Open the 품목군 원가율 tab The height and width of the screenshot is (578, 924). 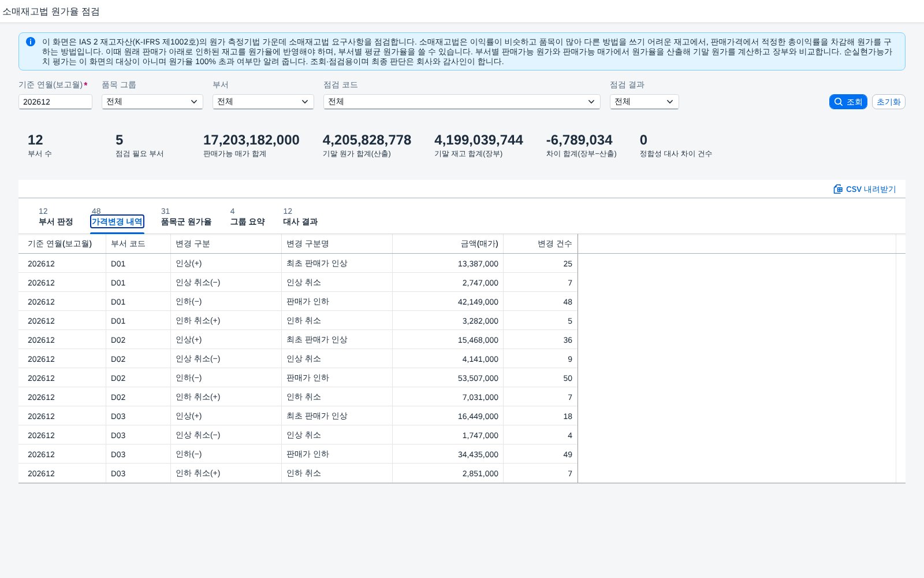pyautogui.click(x=186, y=222)
